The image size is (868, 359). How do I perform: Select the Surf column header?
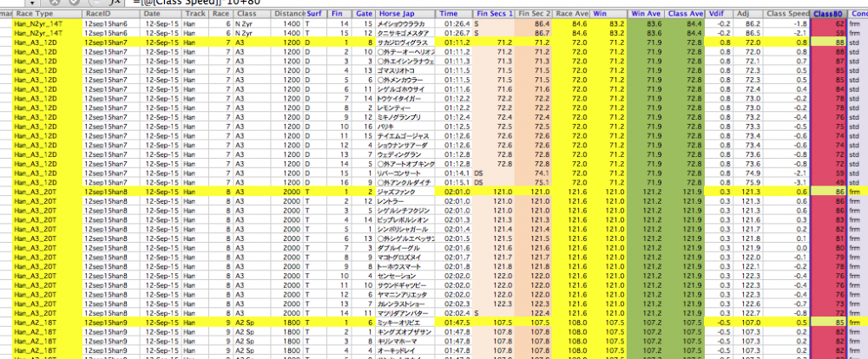coord(315,15)
